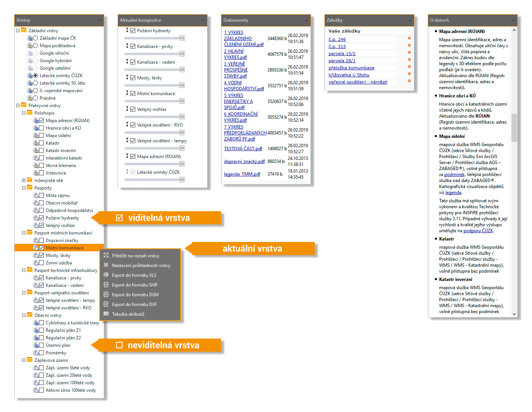Click the orange dot next to bookmark č.p. 246
Screen dimensions: 532x412
click(409, 38)
